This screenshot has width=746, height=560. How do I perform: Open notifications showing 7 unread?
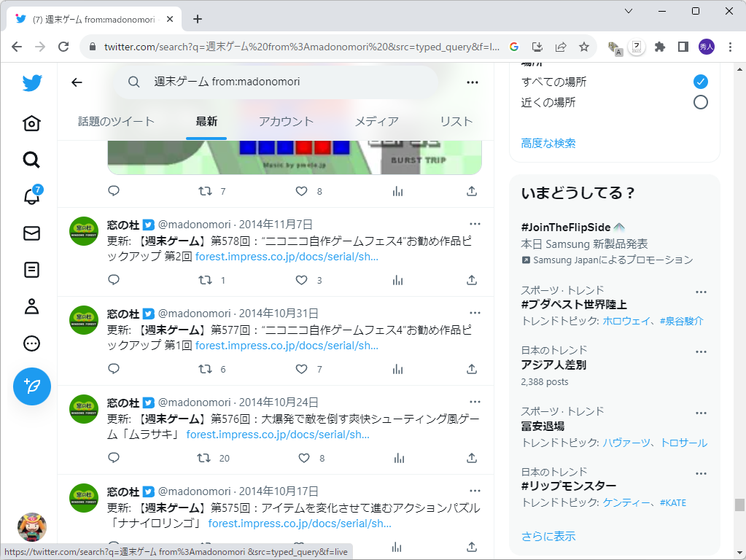pyautogui.click(x=31, y=197)
